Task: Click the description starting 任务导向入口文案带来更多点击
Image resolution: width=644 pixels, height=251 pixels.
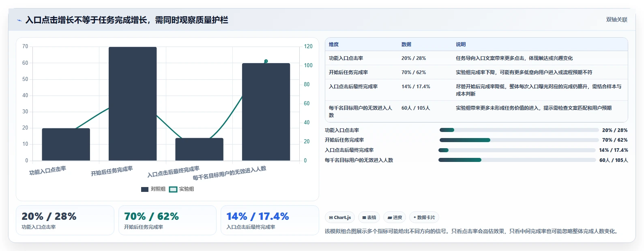Action: 514,58
